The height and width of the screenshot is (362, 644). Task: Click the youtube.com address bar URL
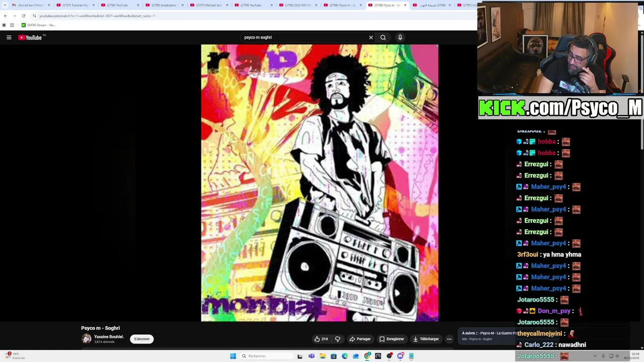point(97,16)
